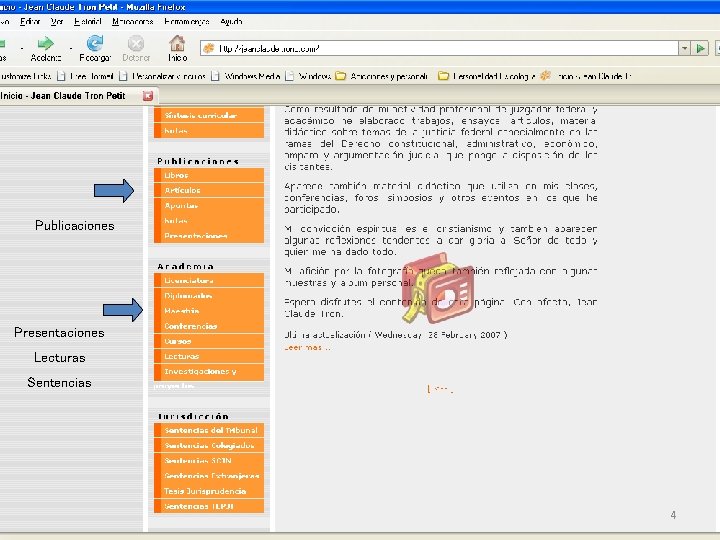720x540 pixels.
Task: Follow the Leer más link below the text
Action: click(x=307, y=348)
